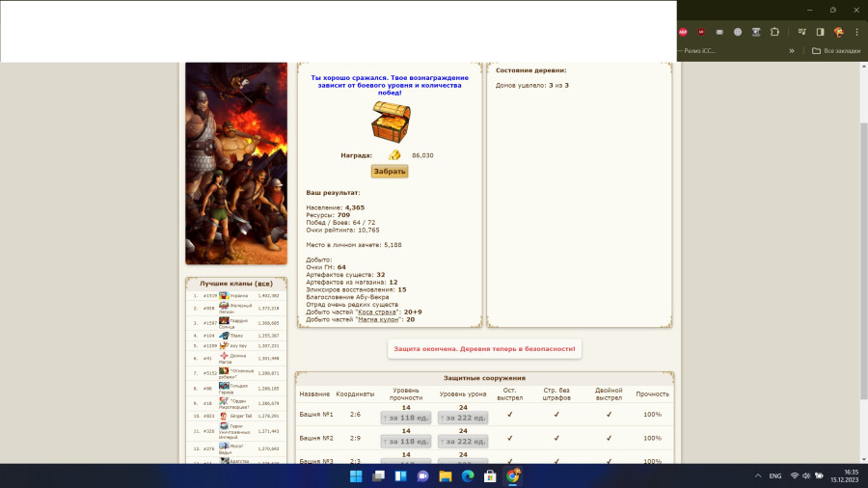Upgrade Башня №2 durability for 118 units
The image size is (868, 488).
pos(406,442)
